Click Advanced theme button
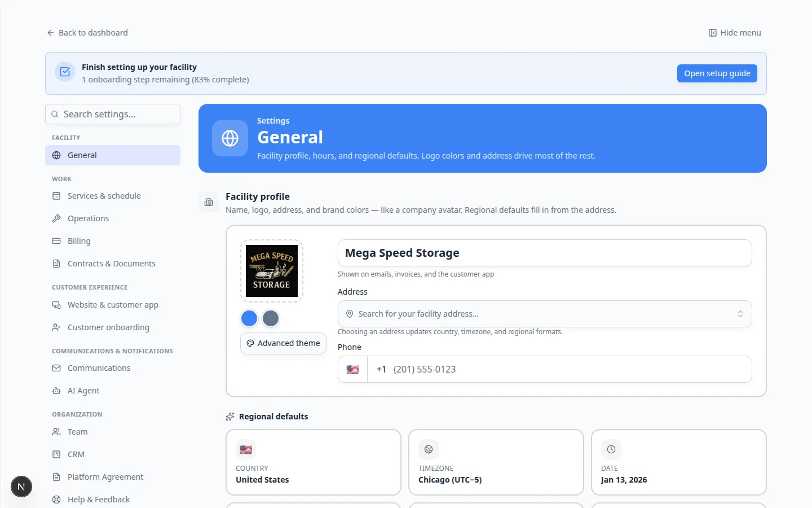The image size is (812, 508). [x=283, y=343]
